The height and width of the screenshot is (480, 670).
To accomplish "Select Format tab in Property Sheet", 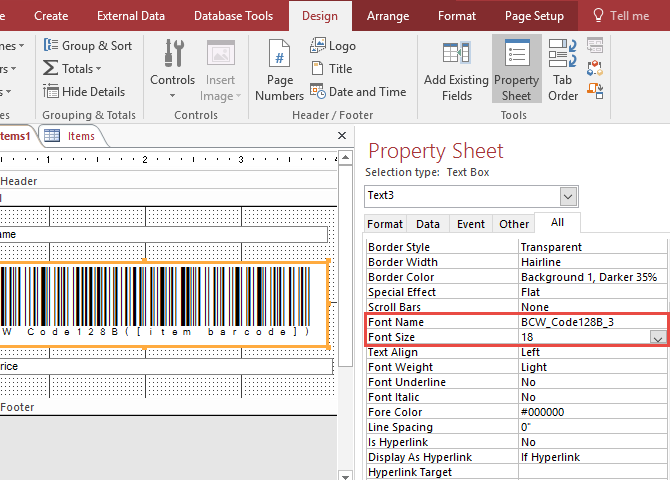I will tap(385, 224).
